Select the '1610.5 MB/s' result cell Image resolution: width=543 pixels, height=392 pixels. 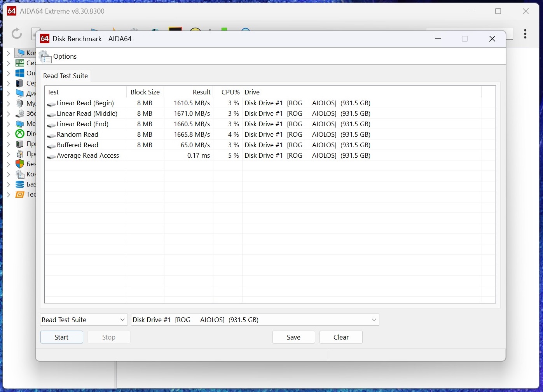click(x=192, y=103)
